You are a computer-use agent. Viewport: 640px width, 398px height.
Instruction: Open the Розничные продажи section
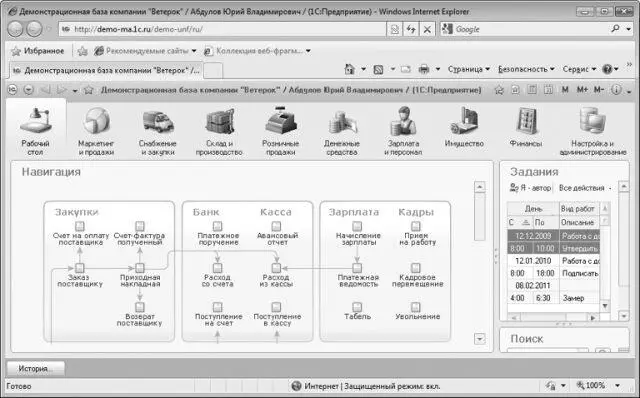[x=281, y=131]
